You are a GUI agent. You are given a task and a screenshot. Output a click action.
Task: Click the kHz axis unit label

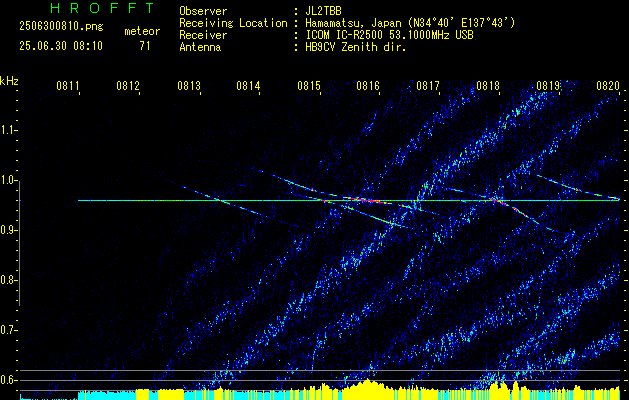point(9,81)
